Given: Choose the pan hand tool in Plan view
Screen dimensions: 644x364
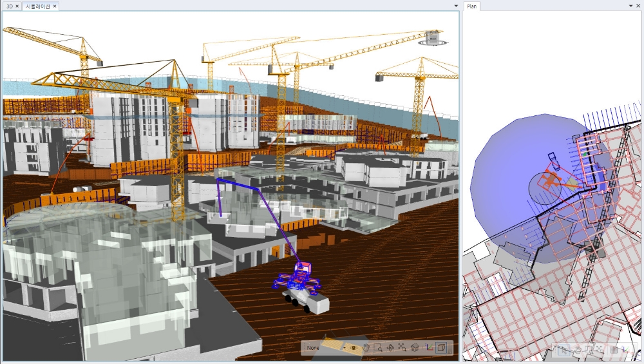Looking at the screenshot, I should coord(576,350).
